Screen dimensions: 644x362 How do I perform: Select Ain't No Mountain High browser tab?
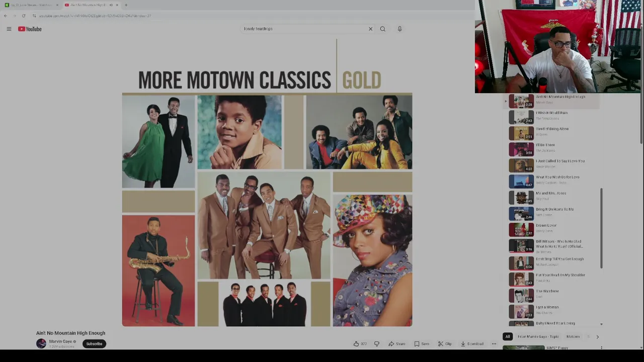point(88,5)
